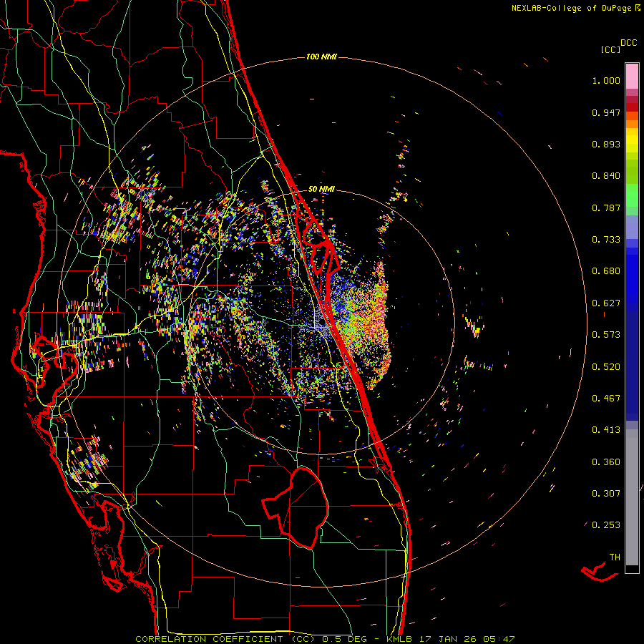Viewport: 644px width, 644px height.
Task: Click the yellow band of the color scale
Action: [632, 142]
